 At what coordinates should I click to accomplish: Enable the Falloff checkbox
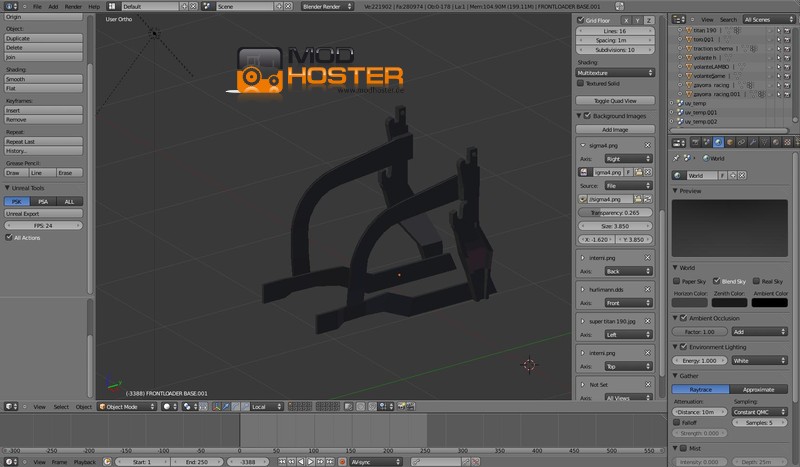(677, 423)
